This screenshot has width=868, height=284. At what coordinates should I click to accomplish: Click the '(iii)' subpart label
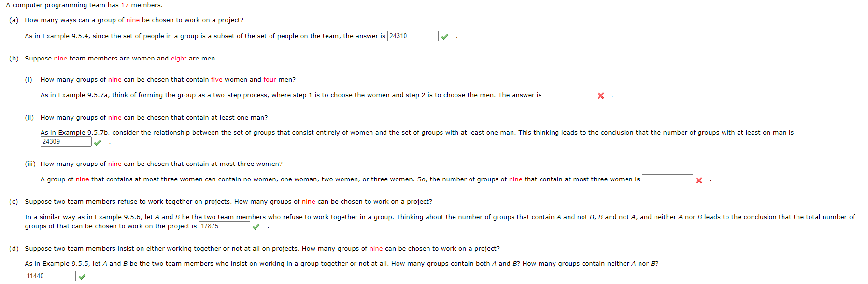30,164
